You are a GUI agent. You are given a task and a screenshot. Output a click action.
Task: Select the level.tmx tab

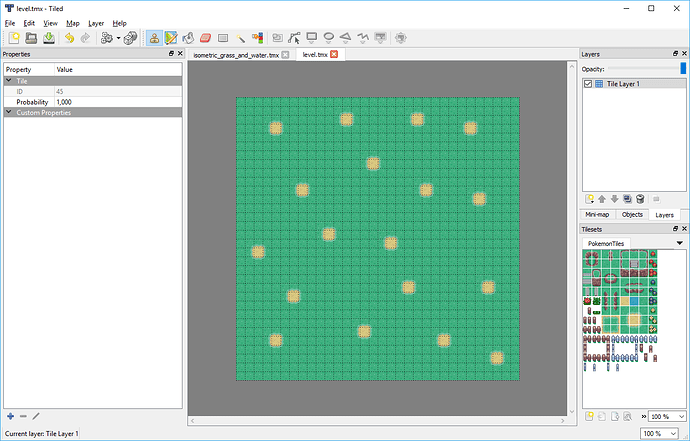coord(315,55)
